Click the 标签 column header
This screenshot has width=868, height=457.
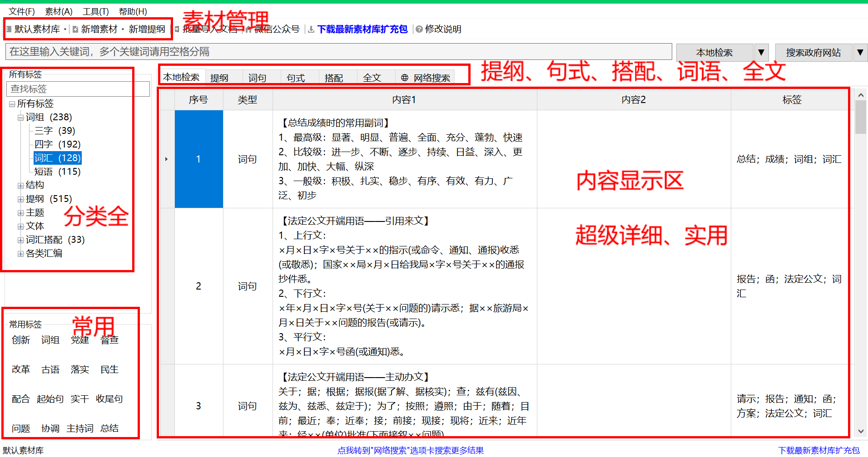[x=792, y=100]
